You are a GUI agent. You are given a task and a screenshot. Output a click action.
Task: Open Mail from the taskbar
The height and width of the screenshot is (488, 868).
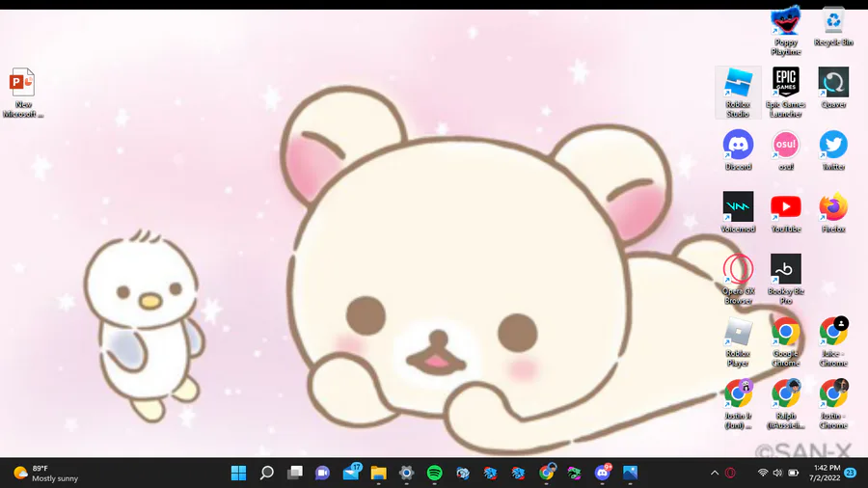point(351,474)
